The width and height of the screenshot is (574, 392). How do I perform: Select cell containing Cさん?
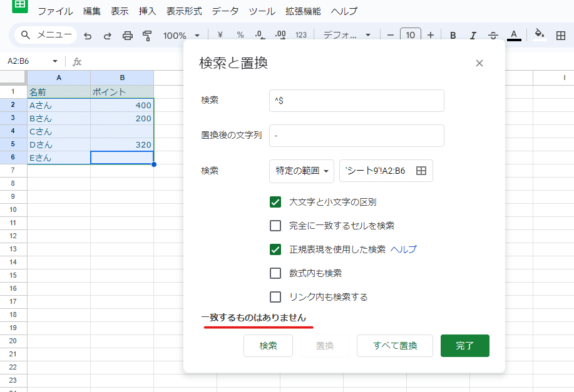[x=59, y=132]
